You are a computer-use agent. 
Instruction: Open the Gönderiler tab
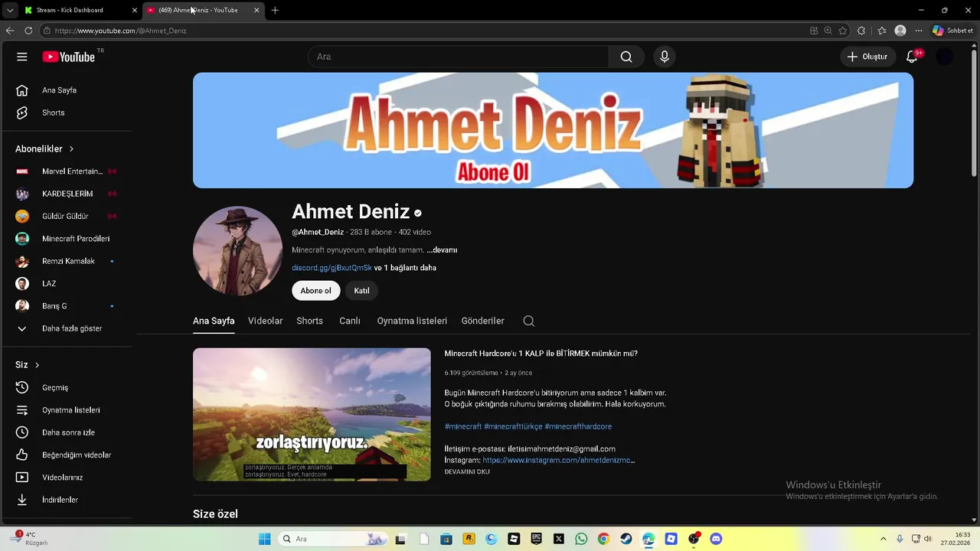tap(482, 321)
